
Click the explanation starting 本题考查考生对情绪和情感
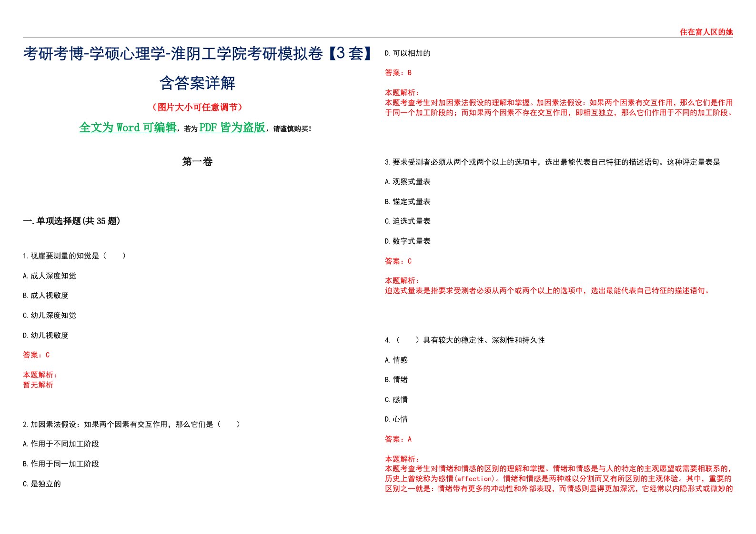click(x=559, y=479)
